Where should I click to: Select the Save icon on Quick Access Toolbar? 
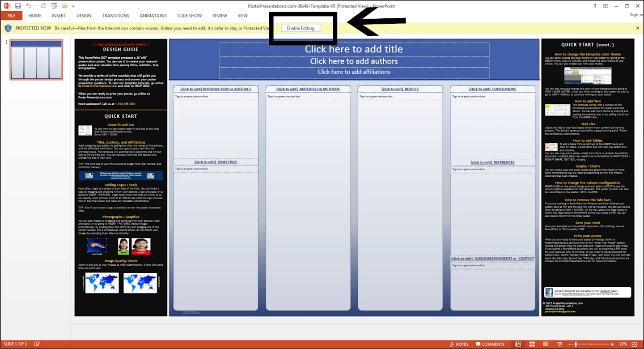(18, 6)
